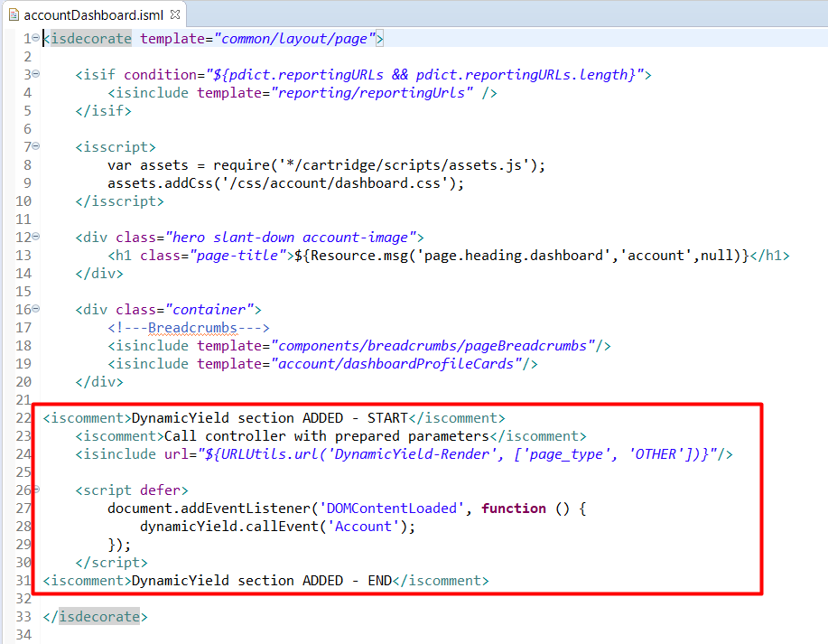Collapse the isdecorate block at line 1

(x=35, y=38)
